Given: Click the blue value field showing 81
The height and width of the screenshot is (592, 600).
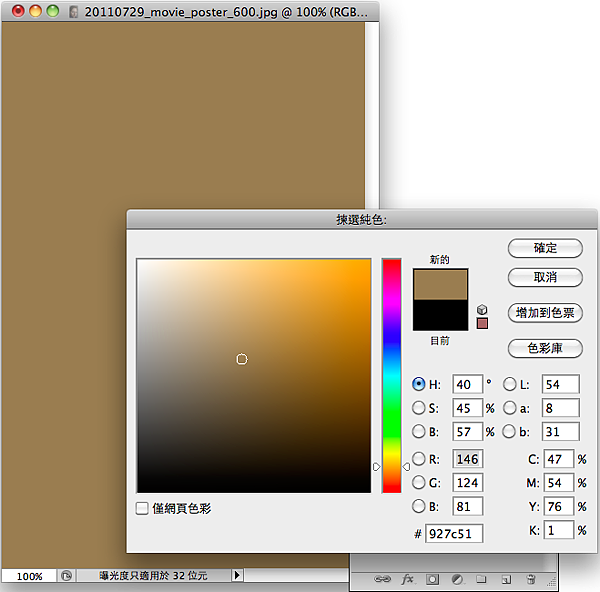Looking at the screenshot, I should pos(468,506).
